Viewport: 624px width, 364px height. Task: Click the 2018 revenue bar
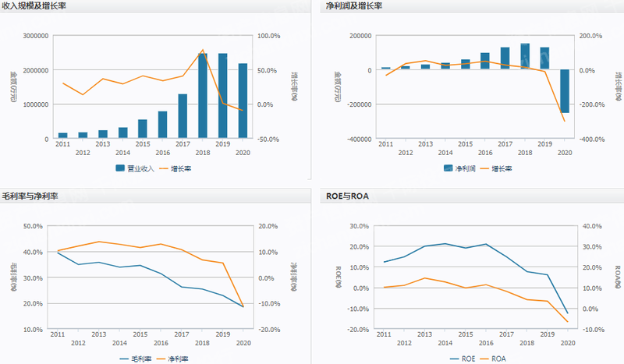[203, 95]
